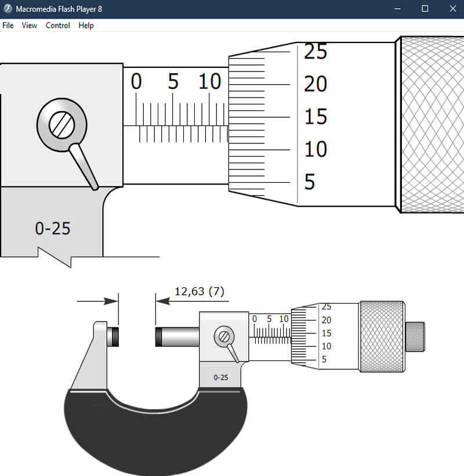The image size is (464, 476).
Task: Click the micrometer spindle rod
Action: [177, 337]
